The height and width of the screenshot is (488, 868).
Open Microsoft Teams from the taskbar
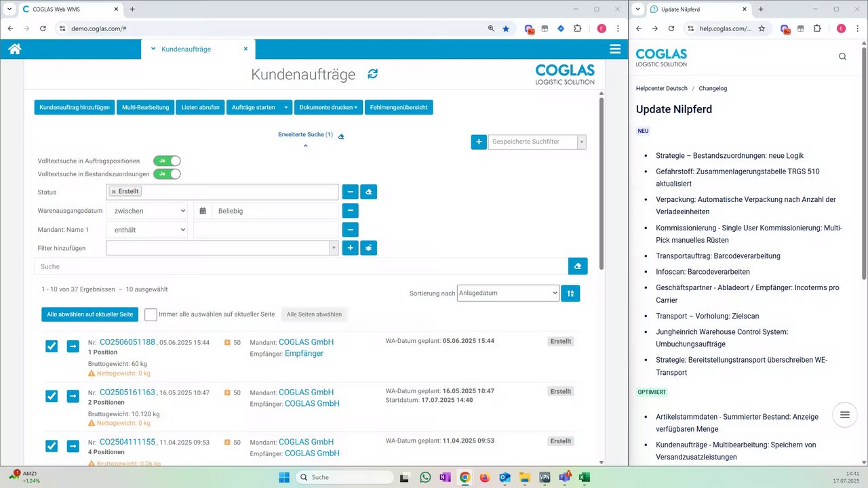tap(564, 477)
